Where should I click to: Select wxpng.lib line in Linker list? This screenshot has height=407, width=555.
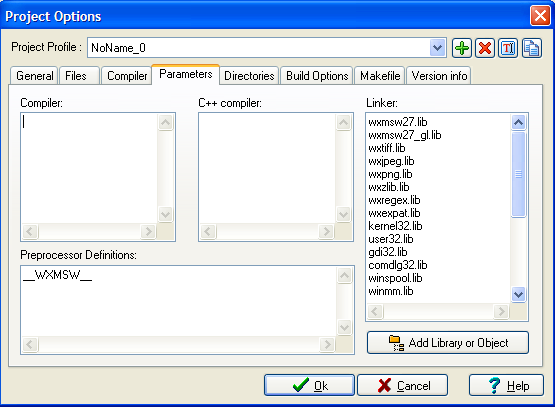(x=390, y=174)
